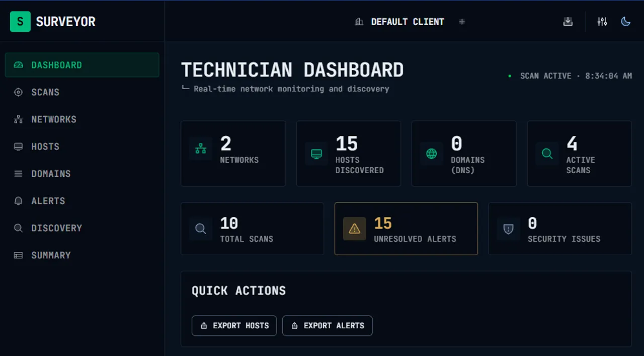Open the Default Client selector
The image size is (644, 356).
400,22
